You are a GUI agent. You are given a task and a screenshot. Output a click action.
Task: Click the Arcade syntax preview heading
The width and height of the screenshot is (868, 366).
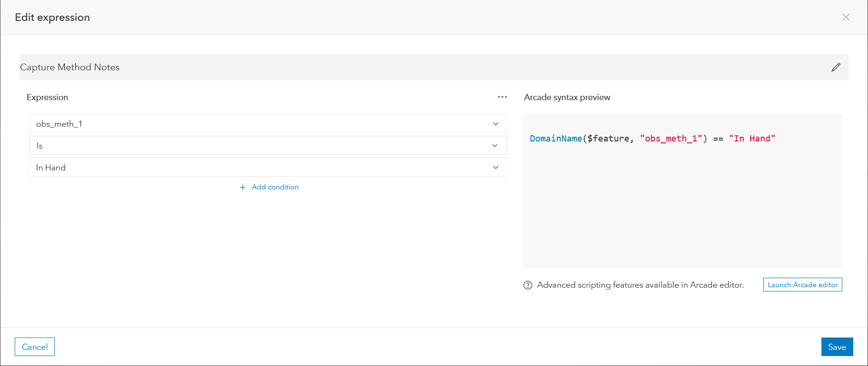click(567, 97)
